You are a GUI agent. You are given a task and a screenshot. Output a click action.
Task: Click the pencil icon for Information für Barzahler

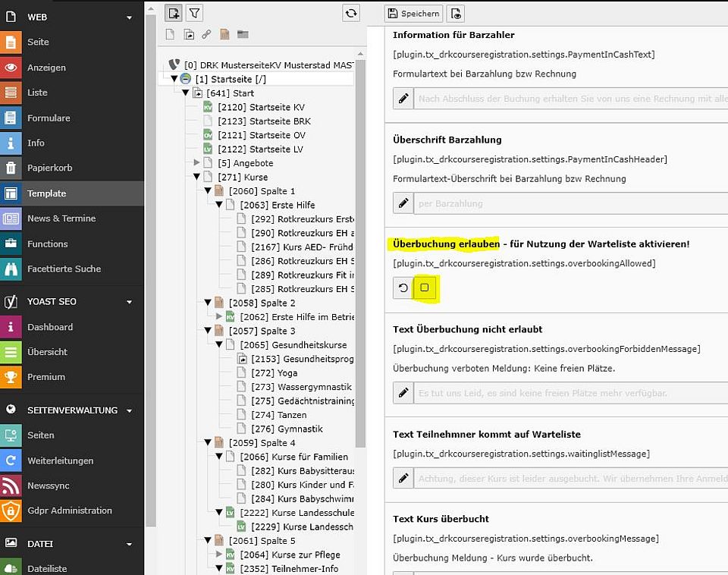(x=403, y=98)
